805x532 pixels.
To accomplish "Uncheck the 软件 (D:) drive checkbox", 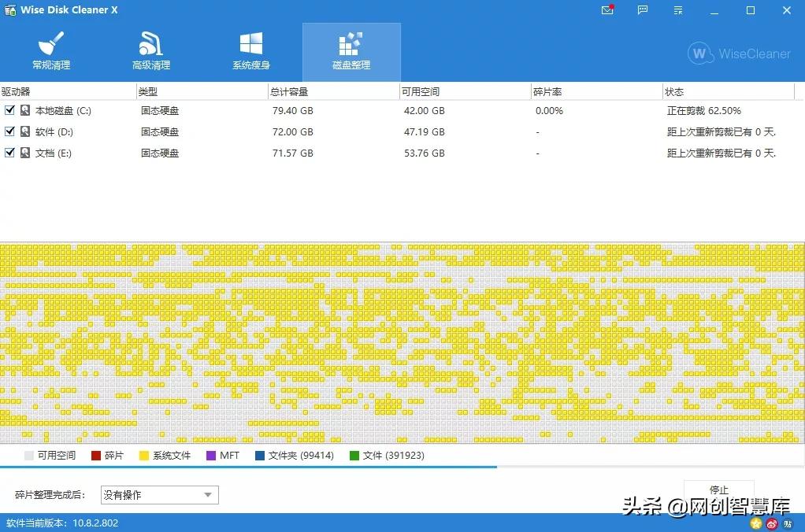I will point(10,131).
